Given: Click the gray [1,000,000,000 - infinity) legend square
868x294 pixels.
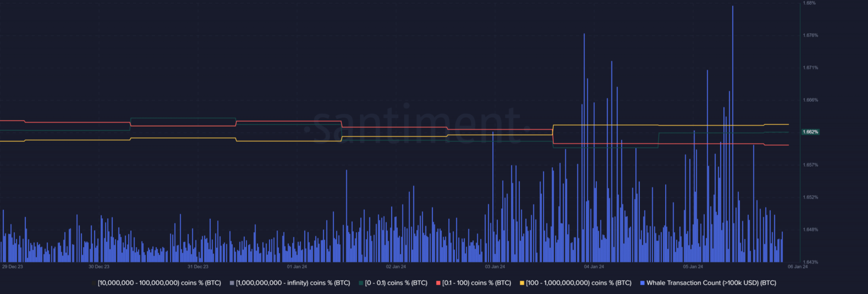Looking at the screenshot, I should tap(232, 283).
